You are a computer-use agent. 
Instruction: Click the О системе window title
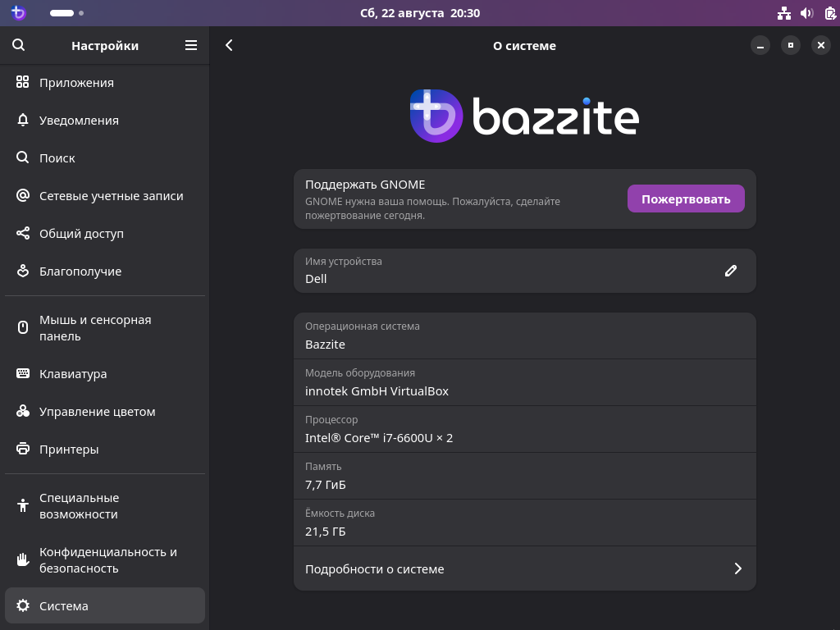[524, 46]
